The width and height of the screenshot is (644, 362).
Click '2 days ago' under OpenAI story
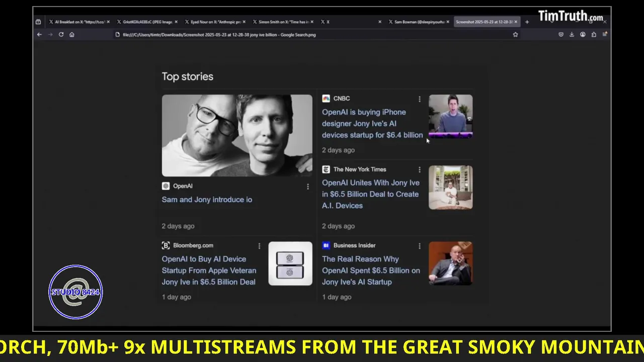tap(178, 226)
